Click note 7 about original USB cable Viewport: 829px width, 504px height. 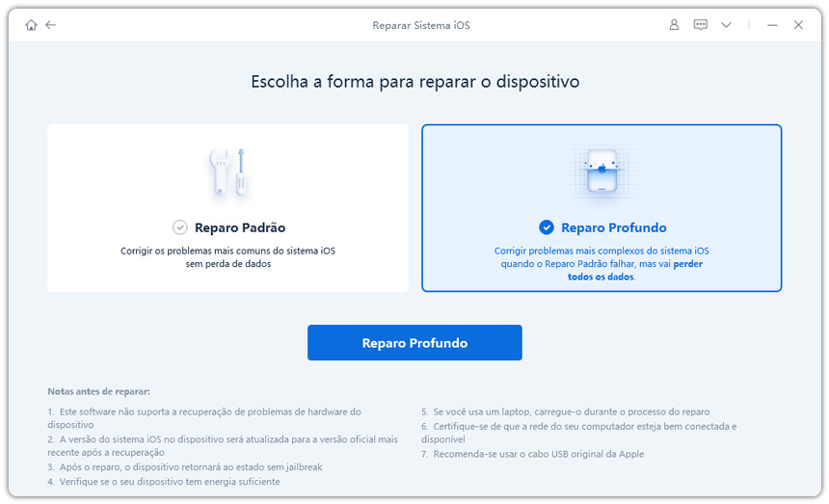click(x=533, y=454)
